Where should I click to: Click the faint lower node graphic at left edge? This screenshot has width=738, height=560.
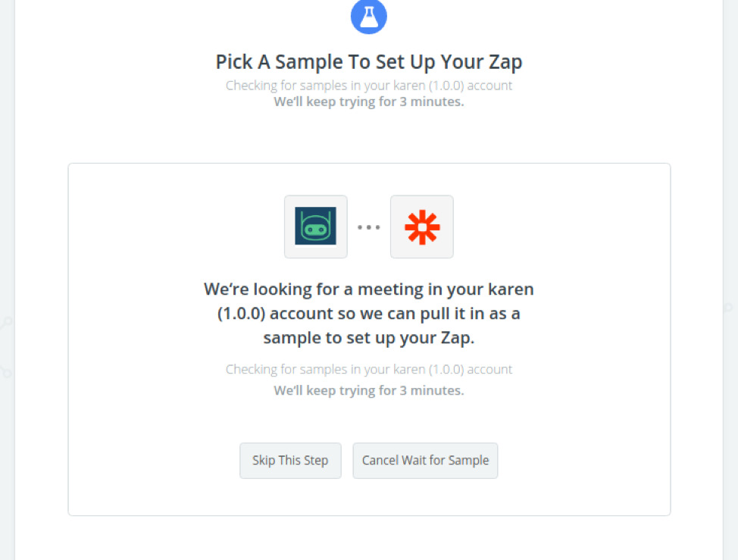tap(5, 372)
